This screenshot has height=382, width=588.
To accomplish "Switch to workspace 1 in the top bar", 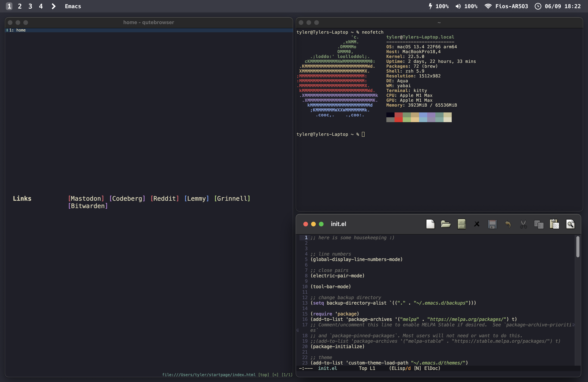I will [x=9, y=6].
